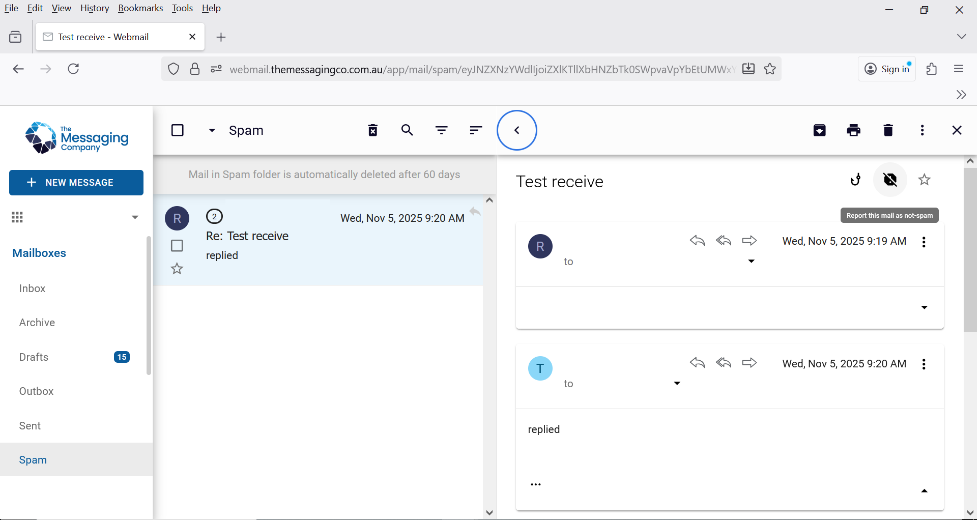The width and height of the screenshot is (980, 520).
Task: Reply all to the 9:20 AM message
Action: click(x=724, y=363)
